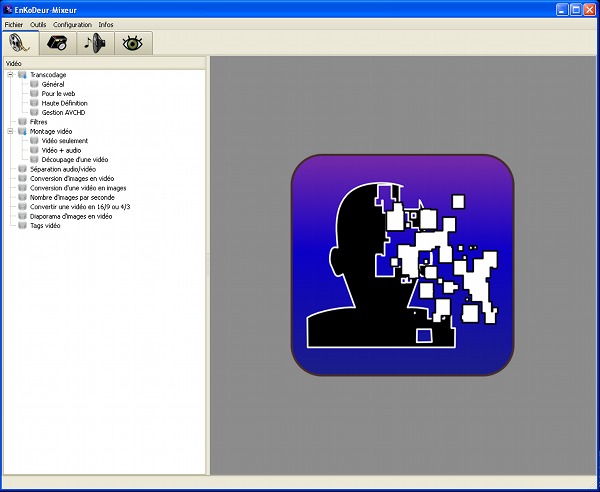This screenshot has width=600, height=492.
Task: Click the EnKoDeur-Mixeur logo image
Action: (403, 265)
